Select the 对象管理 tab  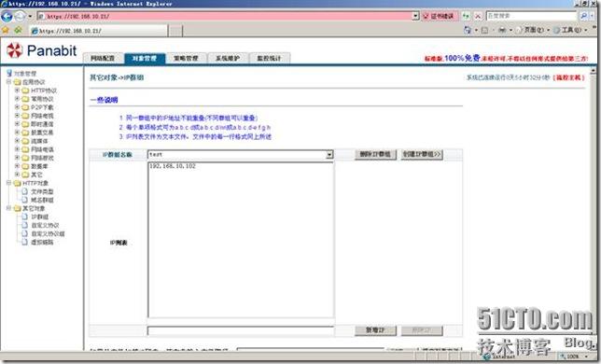[x=145, y=58]
